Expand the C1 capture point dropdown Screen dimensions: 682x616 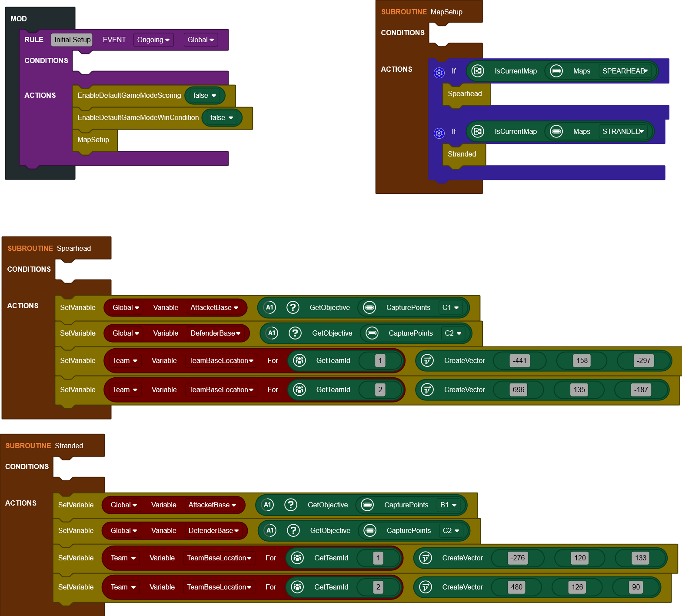[450, 307]
